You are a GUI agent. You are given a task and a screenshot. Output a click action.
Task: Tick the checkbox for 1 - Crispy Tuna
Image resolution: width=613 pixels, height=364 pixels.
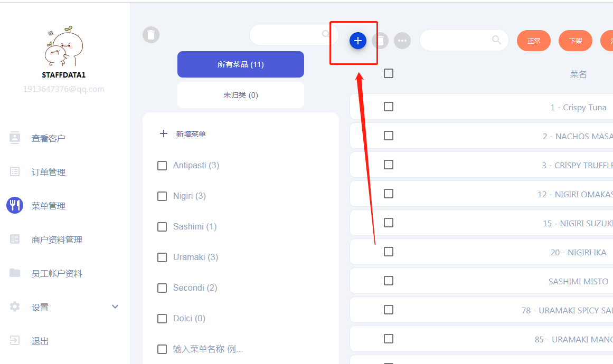389,107
